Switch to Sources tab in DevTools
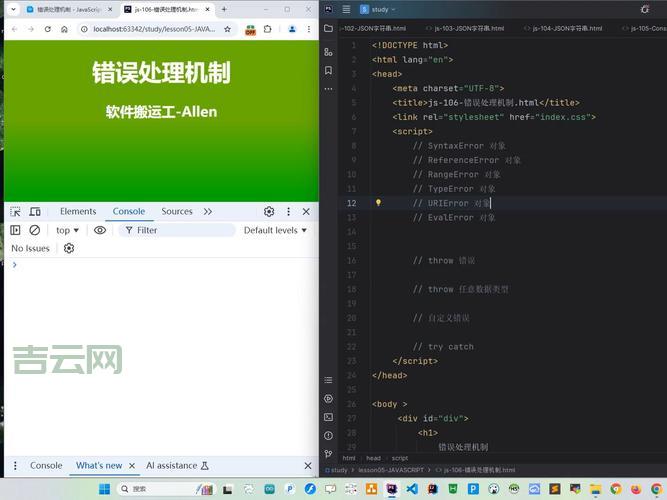 point(177,211)
